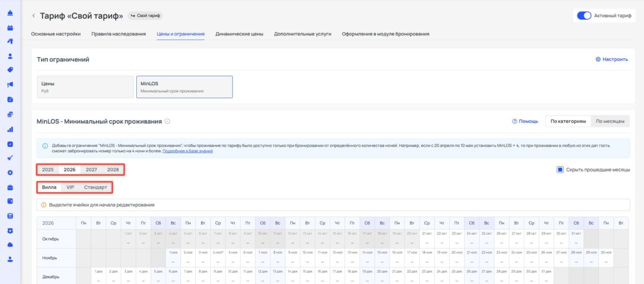The width and height of the screenshot is (644, 284).
Task: Open the megaphone icon in sidebar
Action: 10,85
